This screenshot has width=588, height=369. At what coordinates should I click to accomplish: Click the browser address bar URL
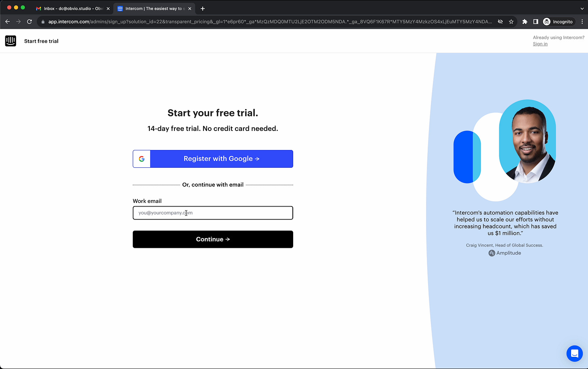270,22
